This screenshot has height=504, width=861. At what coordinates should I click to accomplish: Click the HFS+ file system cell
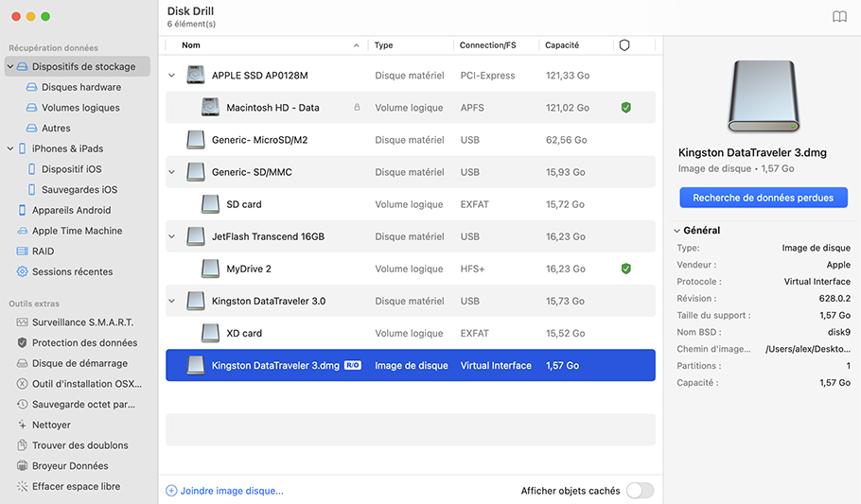[x=472, y=269]
